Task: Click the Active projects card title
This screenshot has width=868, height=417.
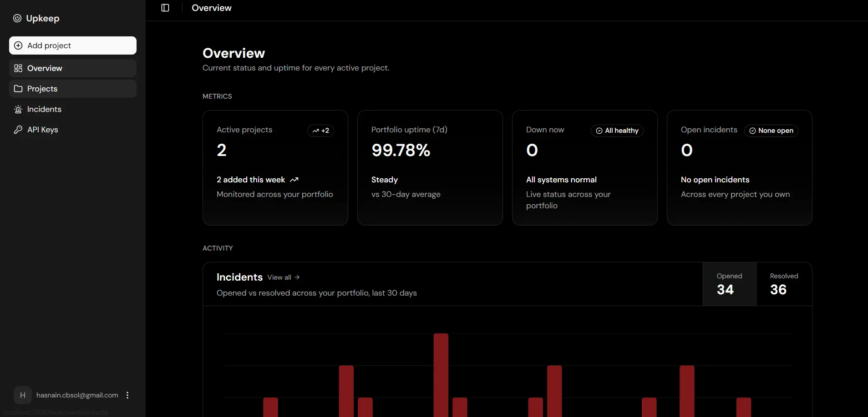Action: pyautogui.click(x=244, y=130)
